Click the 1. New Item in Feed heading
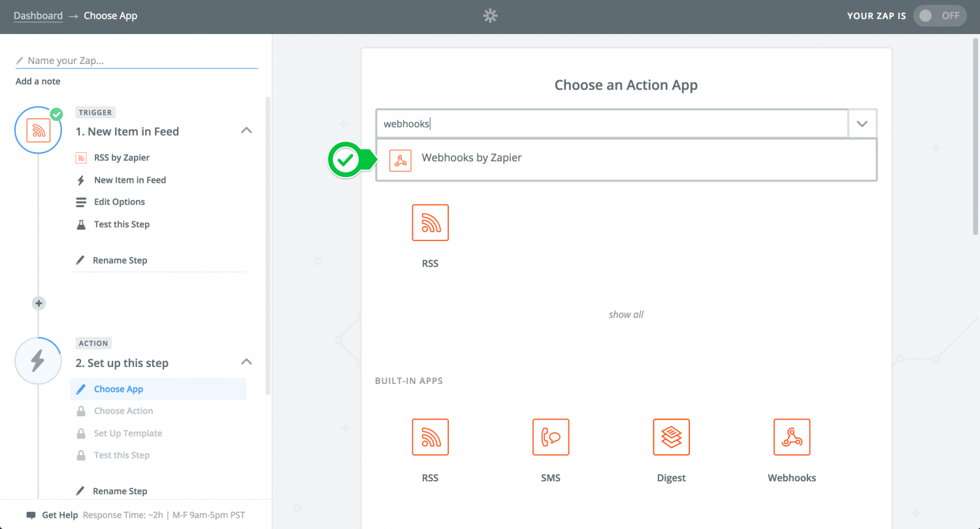 [127, 131]
